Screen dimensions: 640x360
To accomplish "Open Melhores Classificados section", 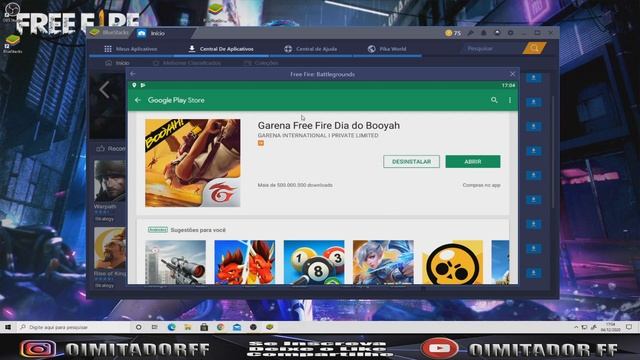I will [x=187, y=63].
